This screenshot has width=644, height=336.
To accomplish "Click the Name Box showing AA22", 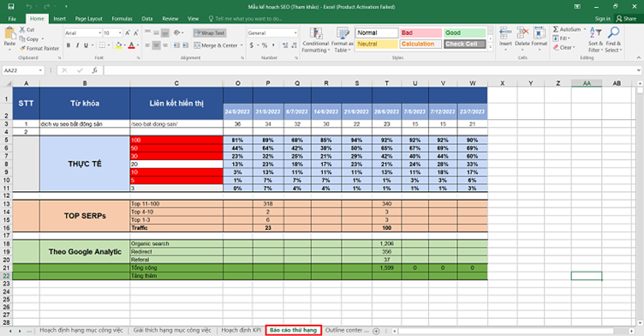I will click(x=23, y=70).
